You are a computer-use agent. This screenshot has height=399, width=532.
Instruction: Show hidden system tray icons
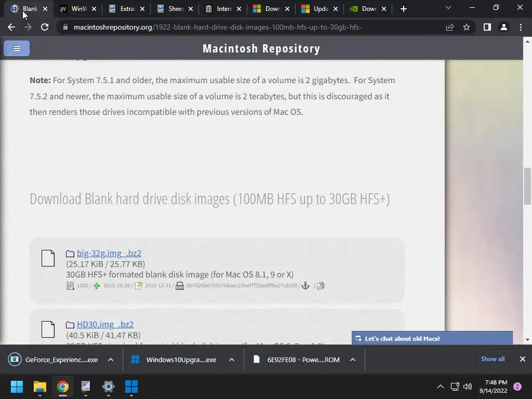click(x=441, y=387)
